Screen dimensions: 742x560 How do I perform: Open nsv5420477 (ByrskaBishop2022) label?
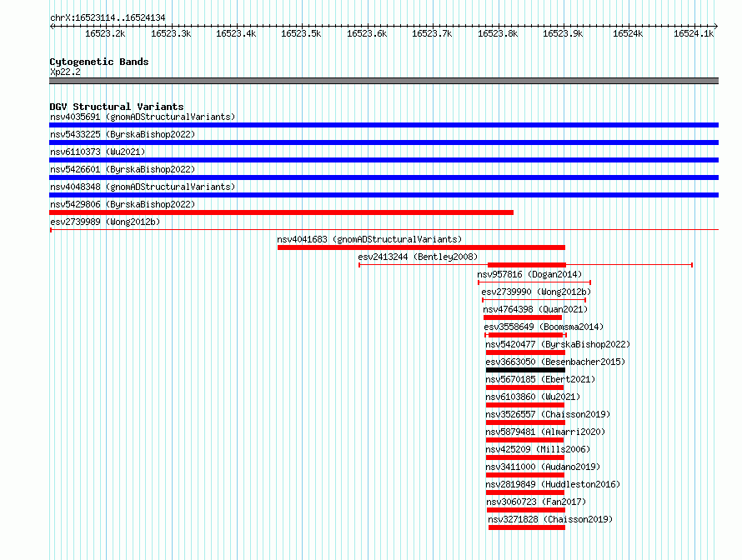pos(558,344)
